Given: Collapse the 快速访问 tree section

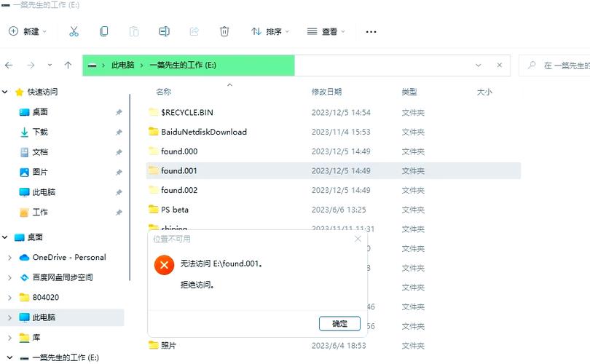Looking at the screenshot, I should (5, 92).
